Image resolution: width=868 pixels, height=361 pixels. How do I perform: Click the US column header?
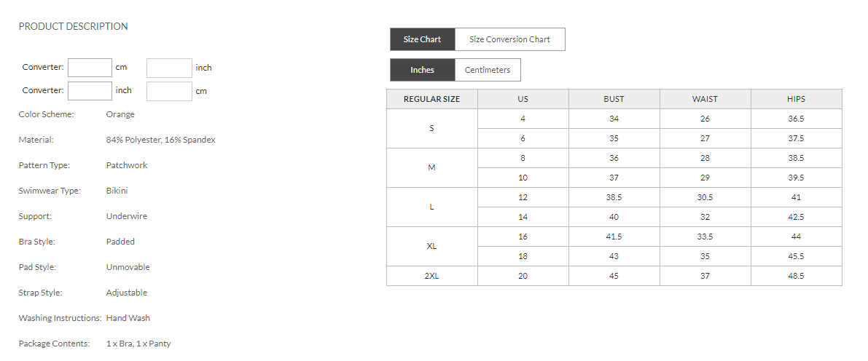(523, 99)
